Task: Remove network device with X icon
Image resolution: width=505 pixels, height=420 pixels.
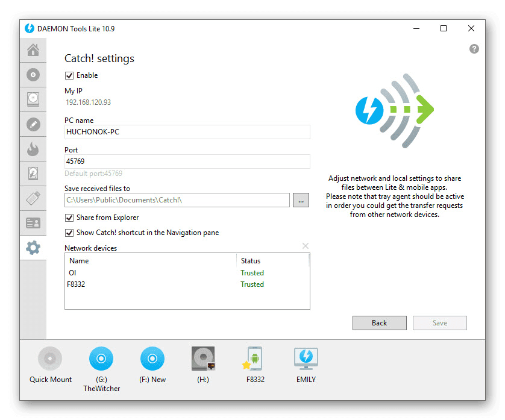Action: [306, 246]
